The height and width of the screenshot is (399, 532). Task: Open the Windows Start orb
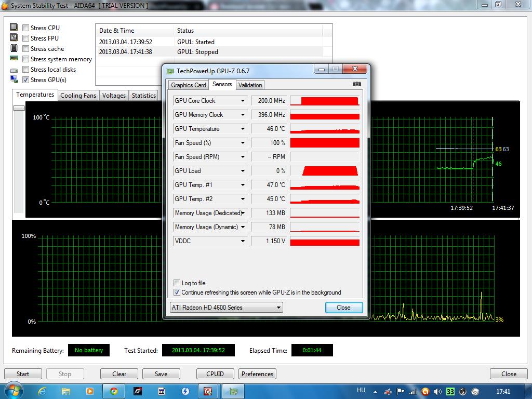(x=14, y=391)
